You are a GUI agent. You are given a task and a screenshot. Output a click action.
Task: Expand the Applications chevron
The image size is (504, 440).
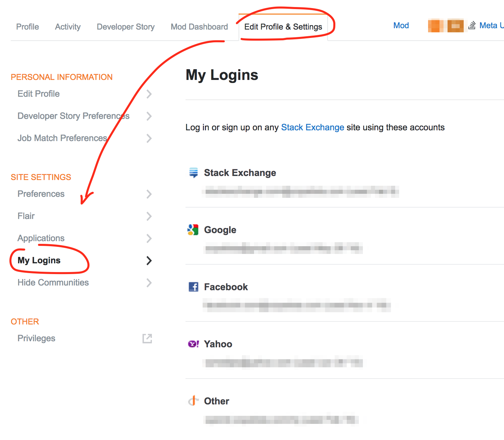pos(149,238)
